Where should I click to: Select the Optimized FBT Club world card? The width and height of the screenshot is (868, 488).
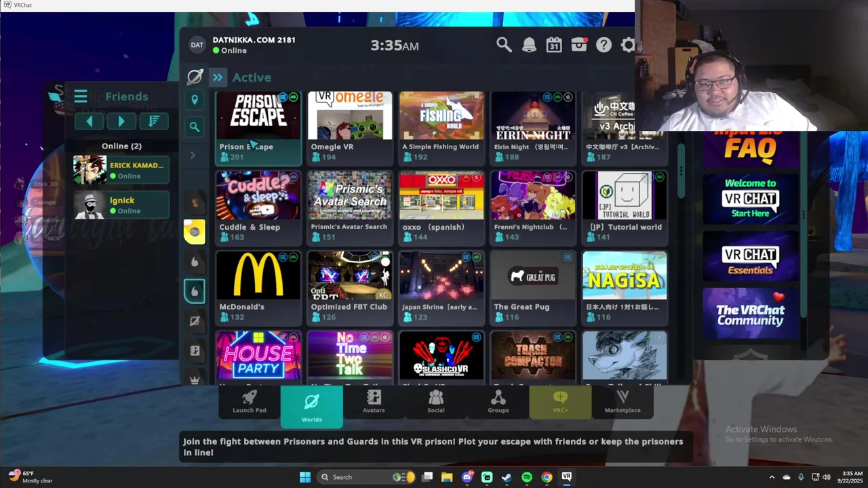350,287
